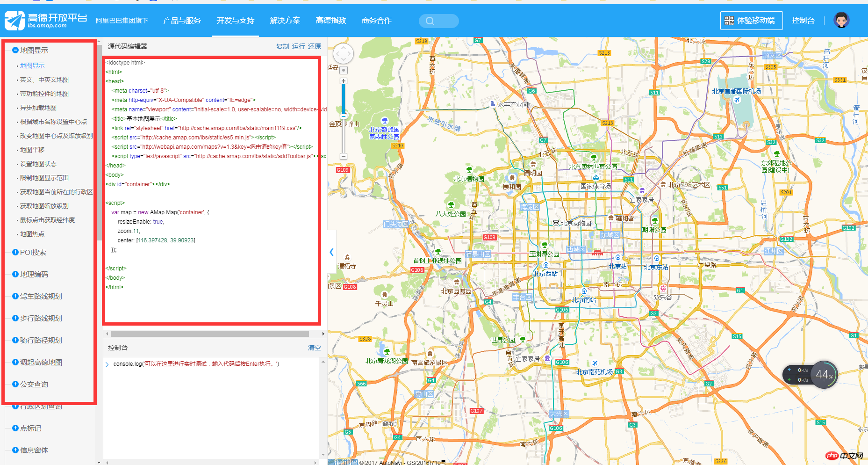Select 异步加载地图 example
The width and height of the screenshot is (868, 465).
(x=38, y=108)
